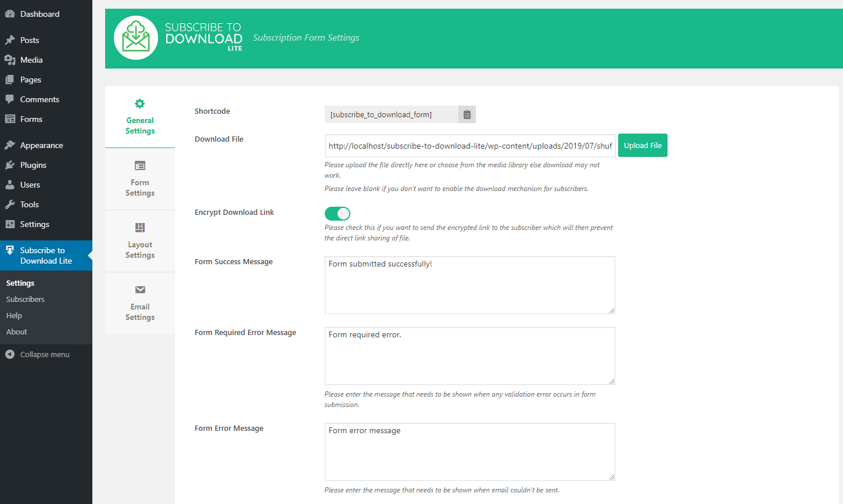Click the Settings sliders icon in sidebar
Screen dimensions: 843x504
(10, 224)
